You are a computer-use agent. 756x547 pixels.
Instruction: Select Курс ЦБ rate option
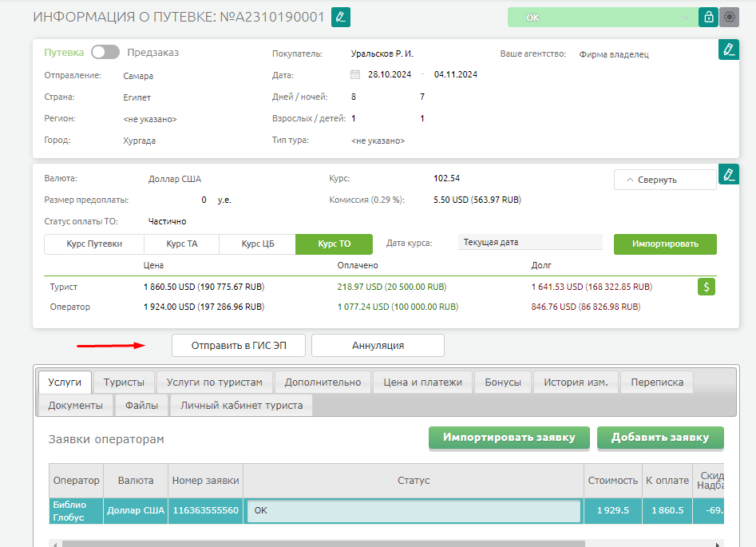click(258, 244)
